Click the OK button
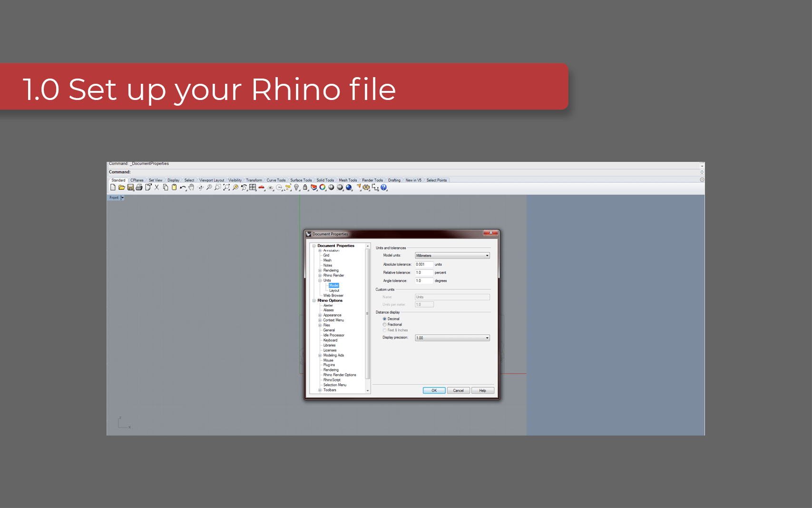 434,390
